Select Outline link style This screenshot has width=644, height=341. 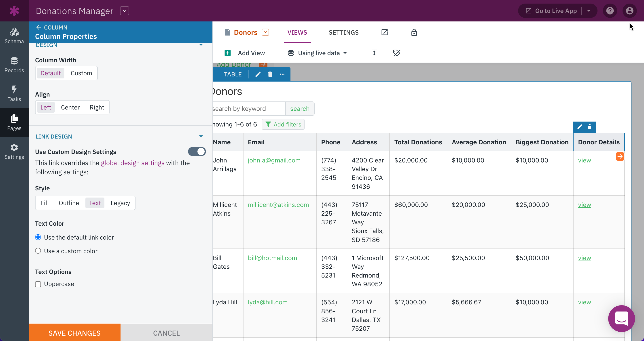pos(69,203)
